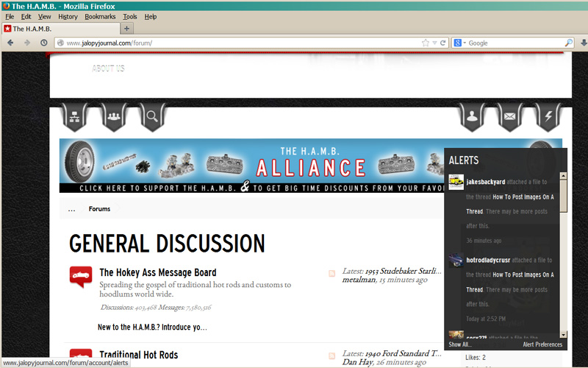
Task: Click the metalman user link
Action: tap(359, 280)
